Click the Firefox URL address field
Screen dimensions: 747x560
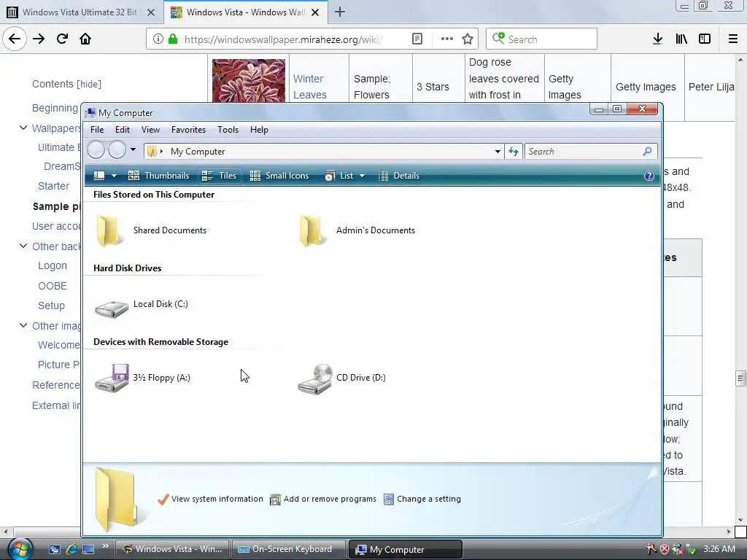(284, 39)
